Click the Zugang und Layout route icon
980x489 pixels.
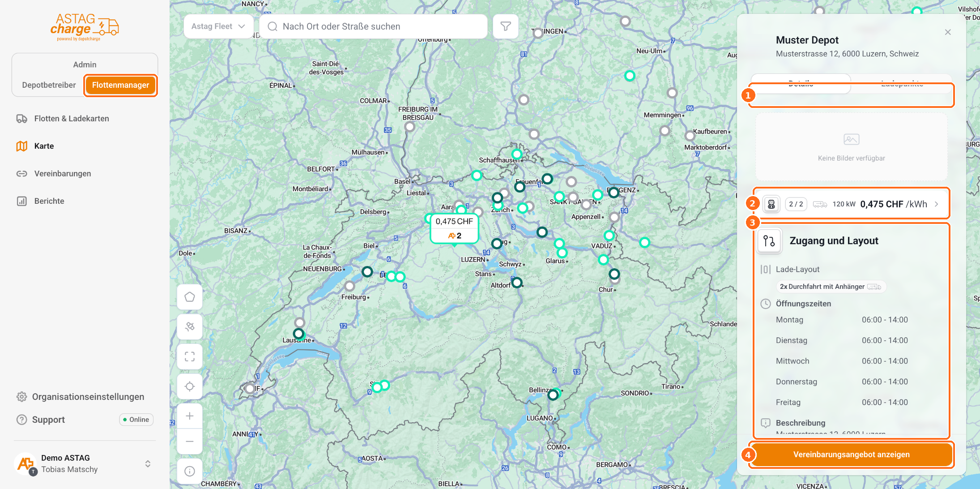(x=769, y=241)
